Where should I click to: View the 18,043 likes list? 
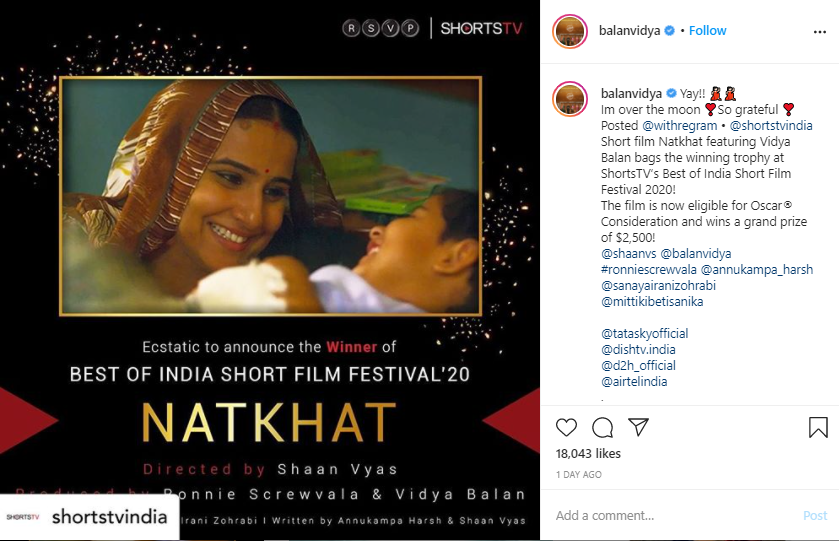(x=588, y=454)
